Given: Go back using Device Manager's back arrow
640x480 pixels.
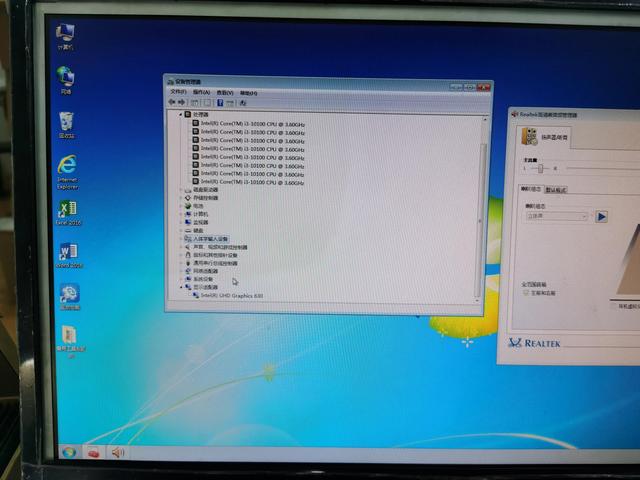Looking at the screenshot, I should pos(172,102).
